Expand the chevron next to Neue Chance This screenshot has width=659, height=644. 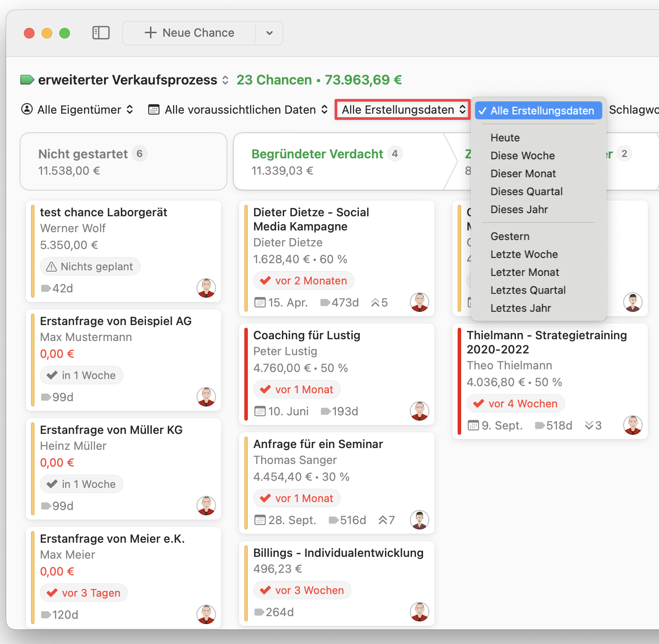(269, 32)
